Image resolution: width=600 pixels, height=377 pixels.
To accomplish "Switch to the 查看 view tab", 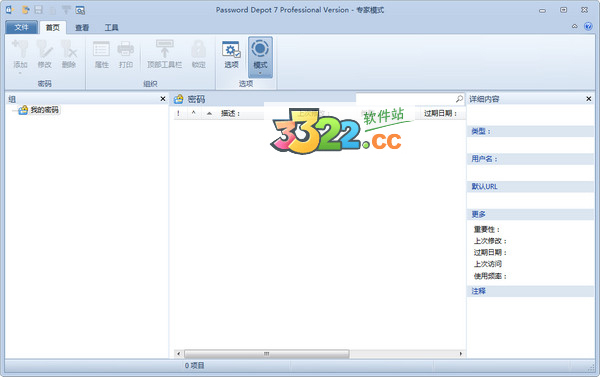I will click(x=82, y=28).
